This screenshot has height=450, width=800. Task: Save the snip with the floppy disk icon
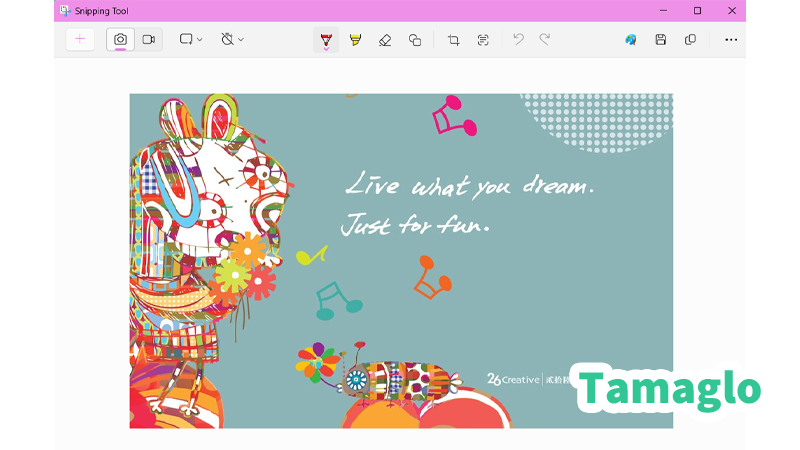pos(660,40)
